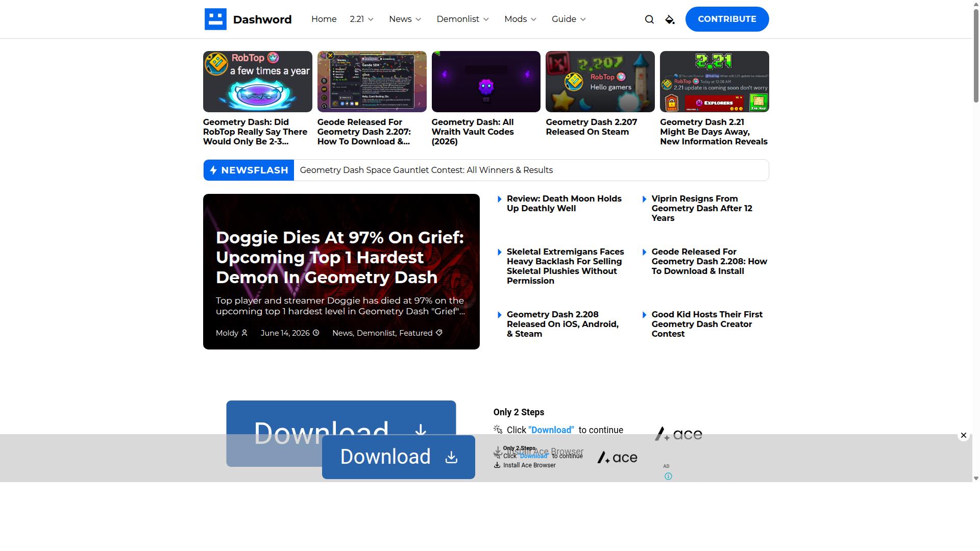This screenshot has height=551, width=980.
Task: Click the Newsflash lightning bolt icon
Action: pos(213,170)
